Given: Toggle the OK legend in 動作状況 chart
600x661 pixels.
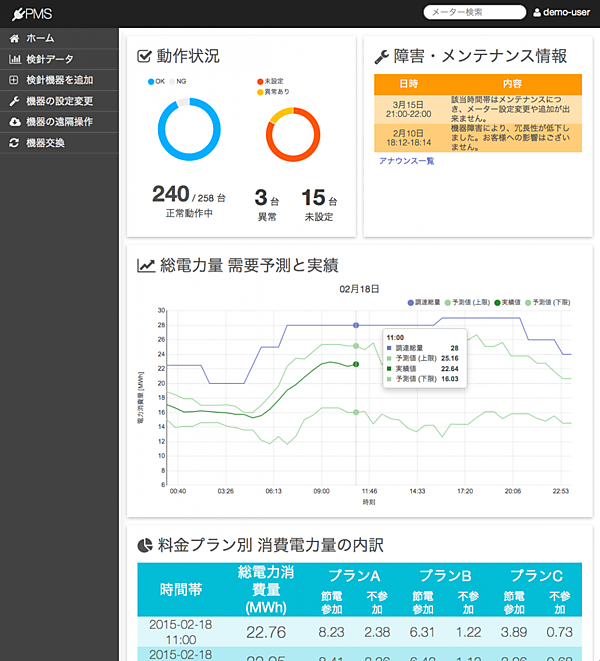Looking at the screenshot, I should tap(157, 81).
